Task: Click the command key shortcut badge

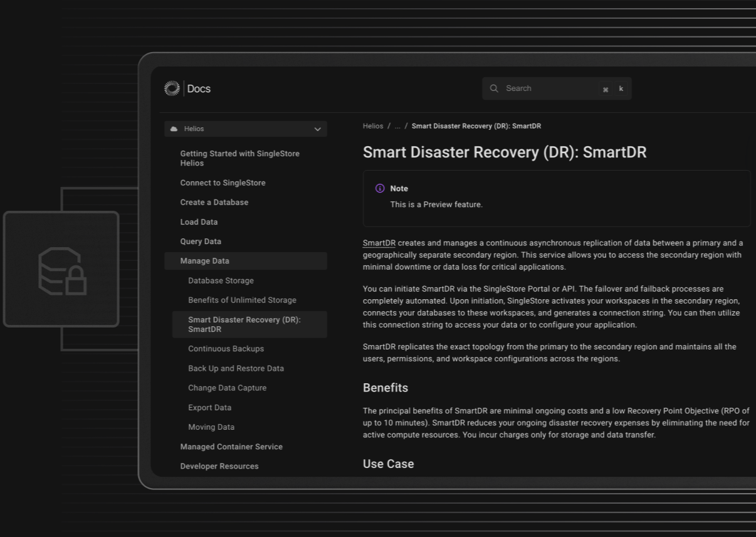Action: (x=606, y=89)
